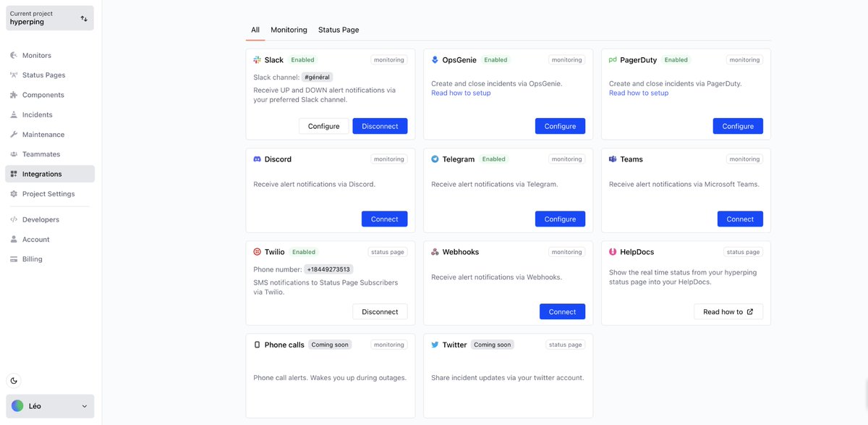Open PagerDuty Read how to setup link
Viewport: 868px width, 425px height.
click(x=639, y=93)
